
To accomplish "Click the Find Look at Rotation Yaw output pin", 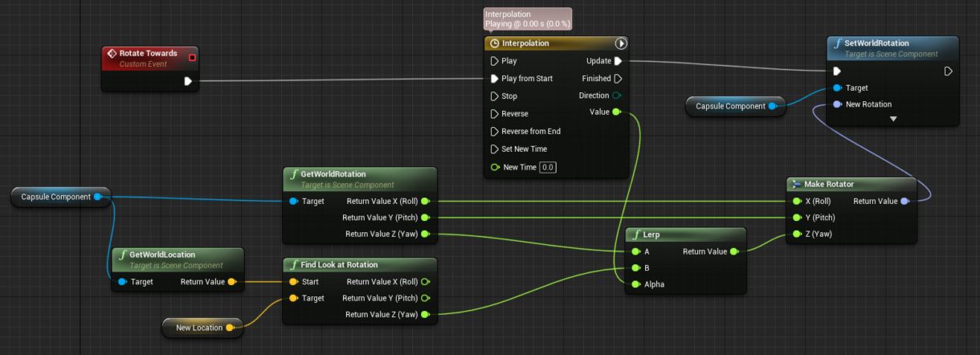I will pos(425,315).
